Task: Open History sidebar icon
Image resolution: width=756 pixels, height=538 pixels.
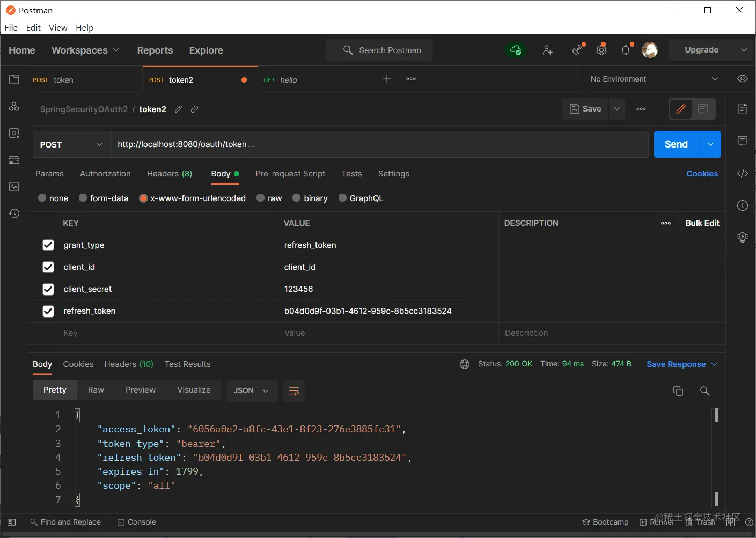Action: tap(14, 213)
